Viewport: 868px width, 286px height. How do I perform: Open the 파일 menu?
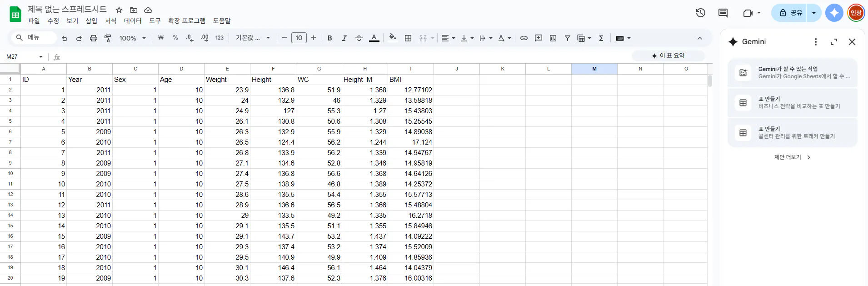coord(34,21)
